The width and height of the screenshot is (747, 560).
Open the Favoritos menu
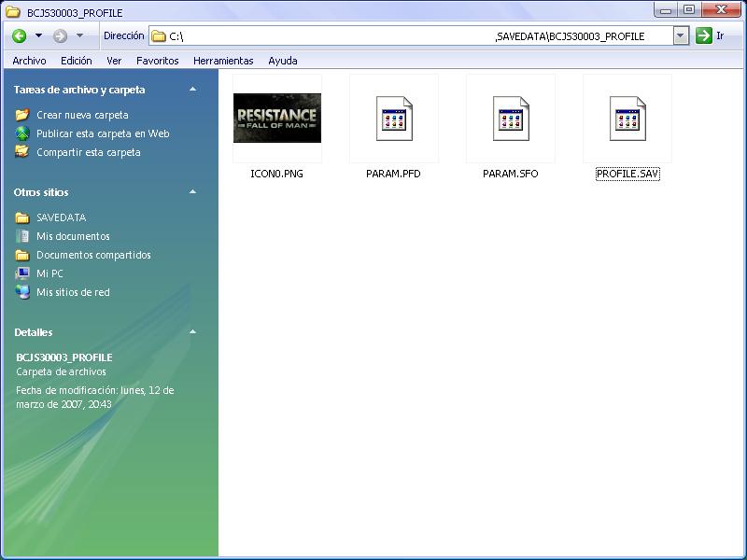[157, 61]
